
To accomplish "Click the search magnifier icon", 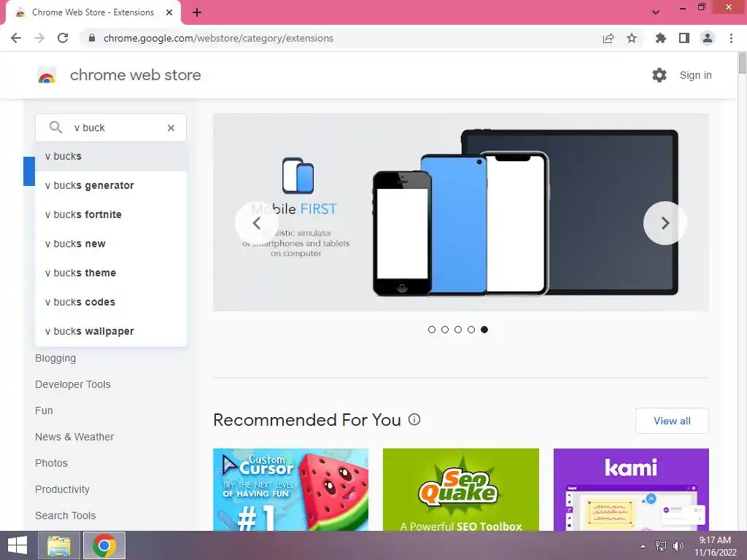I will pyautogui.click(x=55, y=127).
